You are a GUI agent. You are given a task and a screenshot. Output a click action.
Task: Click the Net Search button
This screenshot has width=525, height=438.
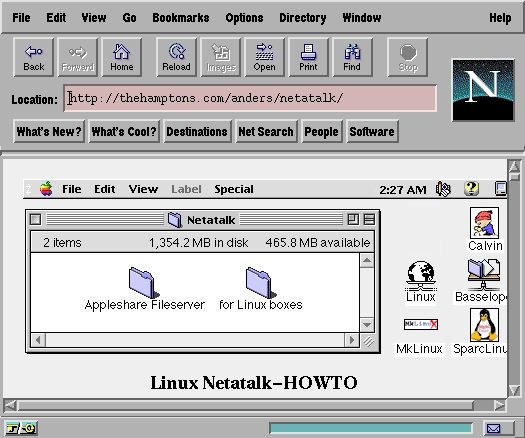click(266, 131)
